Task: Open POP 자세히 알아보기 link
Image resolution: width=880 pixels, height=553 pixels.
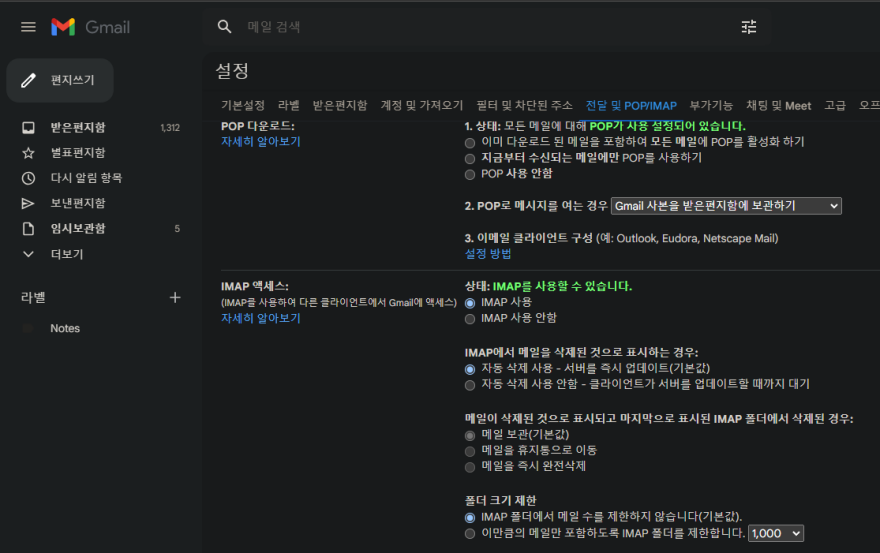Action: point(260,141)
